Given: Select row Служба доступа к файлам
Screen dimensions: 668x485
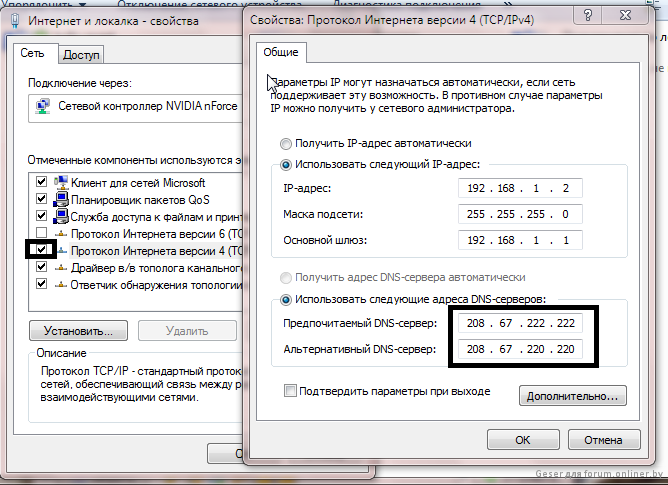Looking at the screenshot, I should (137, 217).
